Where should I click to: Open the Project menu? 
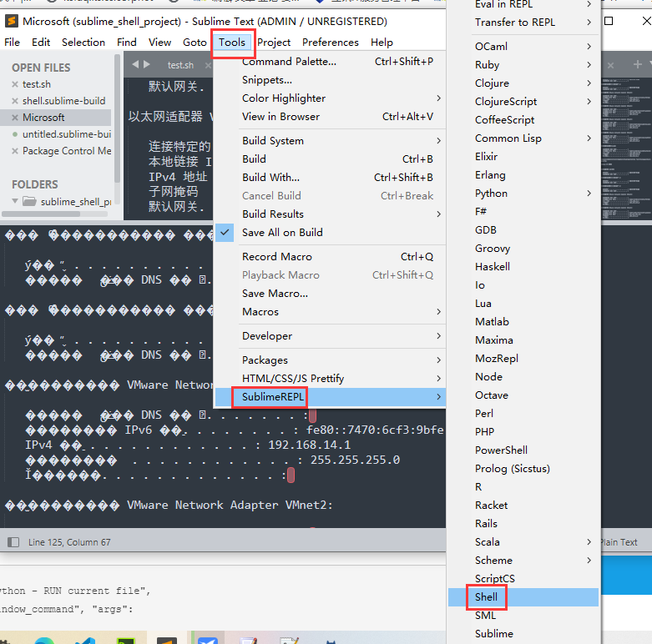pyautogui.click(x=274, y=43)
